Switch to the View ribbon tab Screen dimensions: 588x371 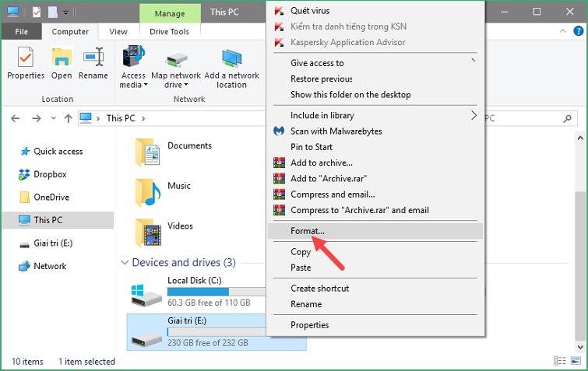click(118, 32)
